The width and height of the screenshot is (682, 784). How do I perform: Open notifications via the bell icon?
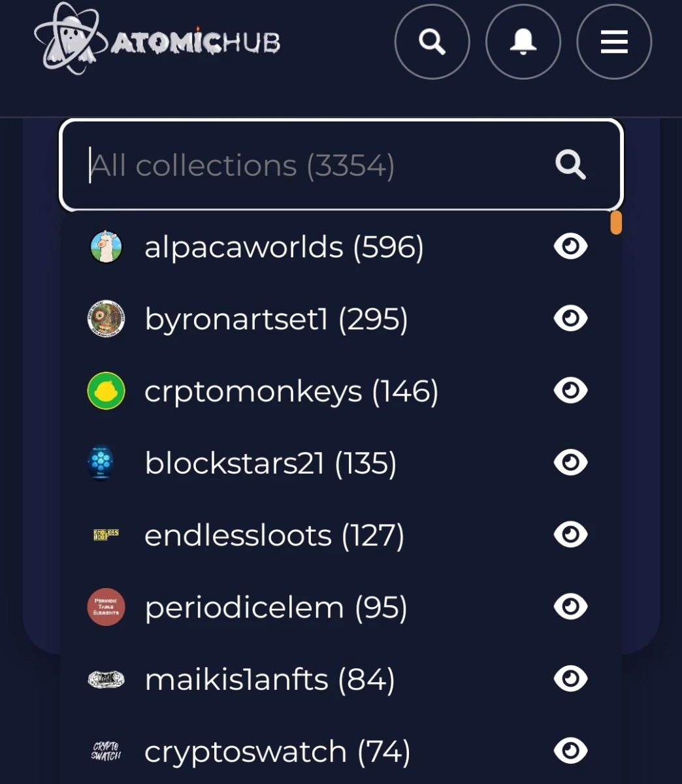coord(523,42)
